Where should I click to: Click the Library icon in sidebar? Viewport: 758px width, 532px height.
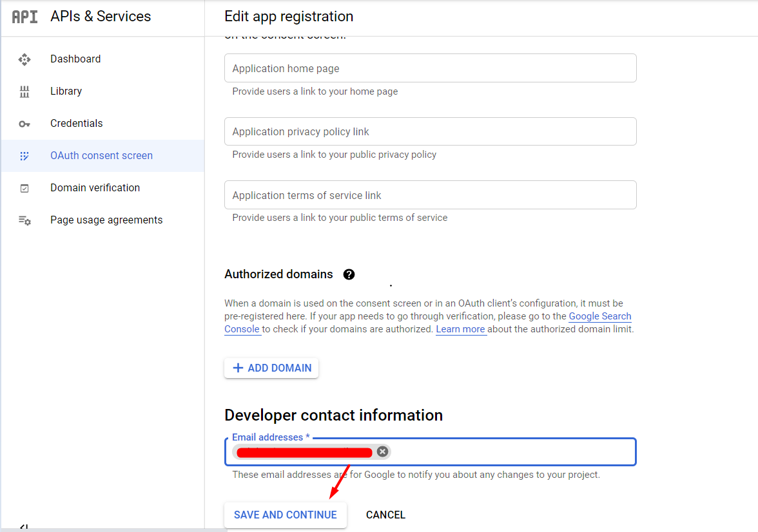pyautogui.click(x=24, y=91)
